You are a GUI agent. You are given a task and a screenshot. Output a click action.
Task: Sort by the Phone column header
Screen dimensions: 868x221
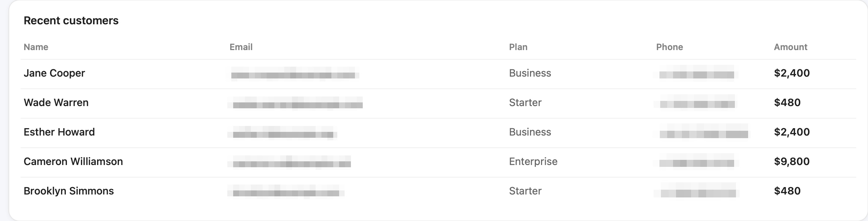tap(669, 47)
